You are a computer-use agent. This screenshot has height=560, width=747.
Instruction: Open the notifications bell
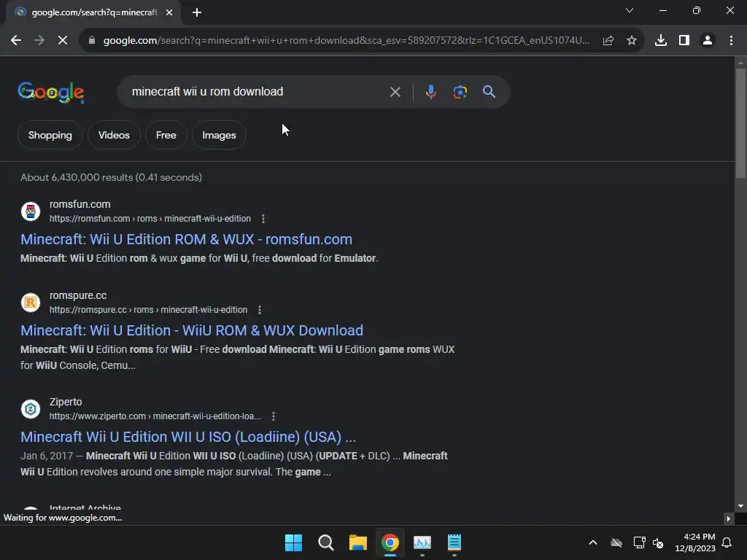coord(727,542)
